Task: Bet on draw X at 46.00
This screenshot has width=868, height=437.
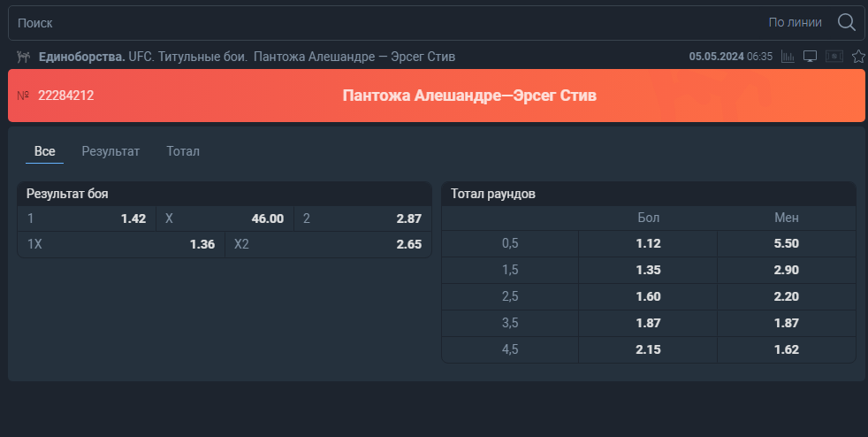Action: [x=225, y=218]
